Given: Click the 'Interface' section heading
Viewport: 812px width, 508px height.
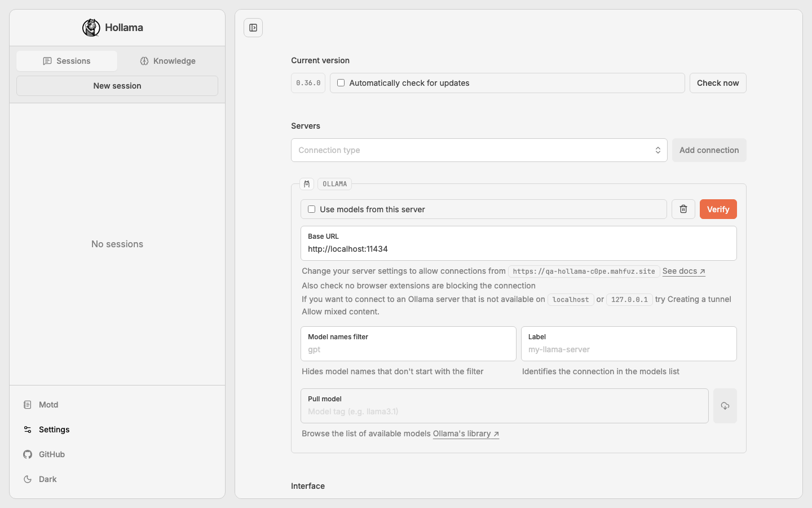Looking at the screenshot, I should 308,486.
